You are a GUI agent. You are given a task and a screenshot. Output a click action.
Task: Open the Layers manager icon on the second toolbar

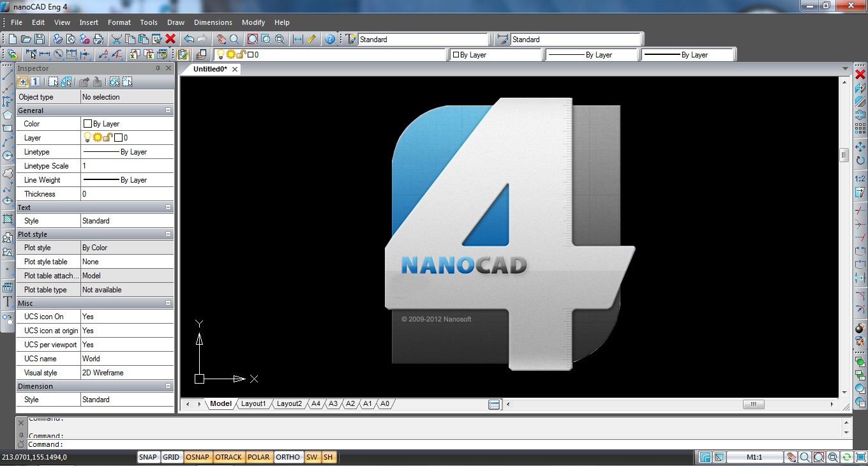click(202, 55)
